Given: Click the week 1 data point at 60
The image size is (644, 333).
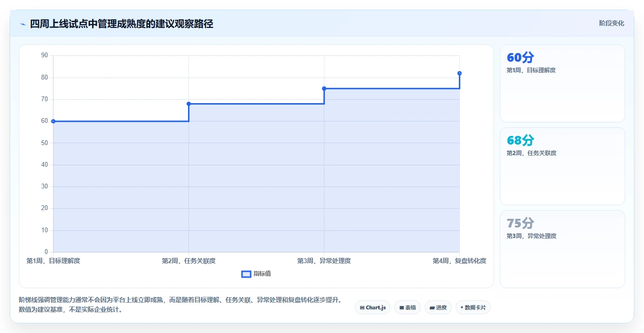Looking at the screenshot, I should [53, 121].
